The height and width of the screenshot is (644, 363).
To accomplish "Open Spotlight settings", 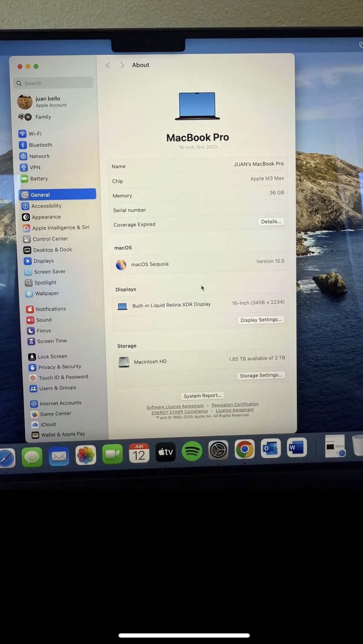I will [x=41, y=283].
